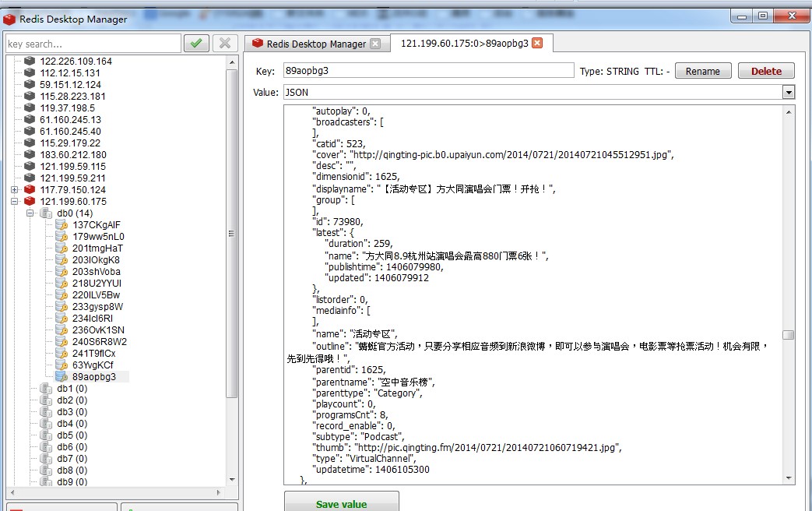Image resolution: width=812 pixels, height=511 pixels.
Task: Click tree panel horizontal scroll left arrow
Action: point(12,492)
